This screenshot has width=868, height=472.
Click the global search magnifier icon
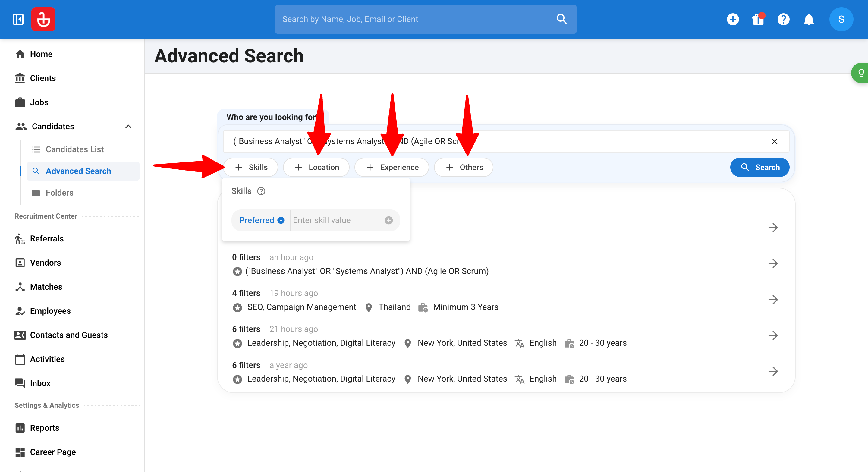[562, 19]
